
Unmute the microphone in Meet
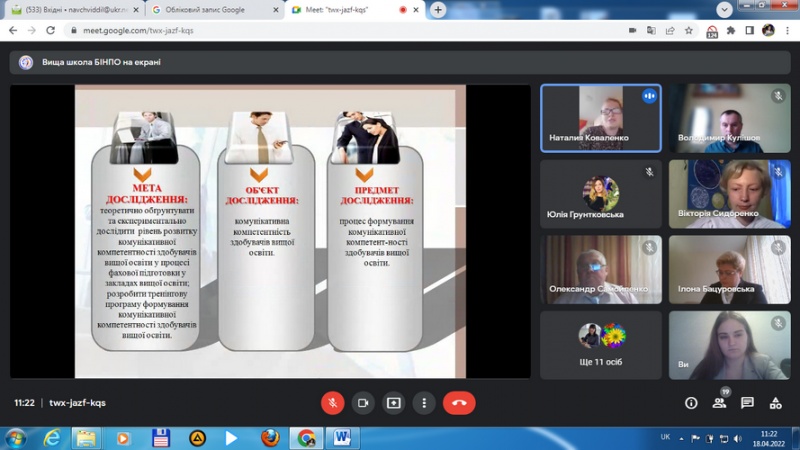332,403
